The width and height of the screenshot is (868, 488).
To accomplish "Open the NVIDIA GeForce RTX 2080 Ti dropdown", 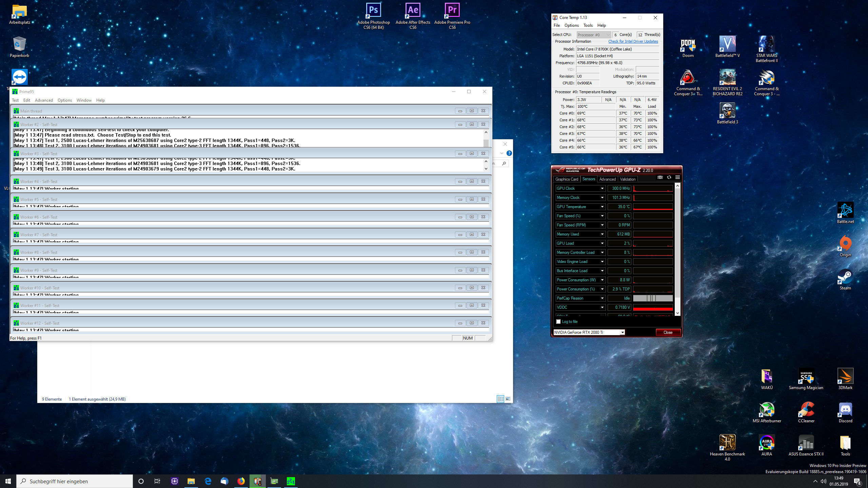I will pyautogui.click(x=623, y=332).
